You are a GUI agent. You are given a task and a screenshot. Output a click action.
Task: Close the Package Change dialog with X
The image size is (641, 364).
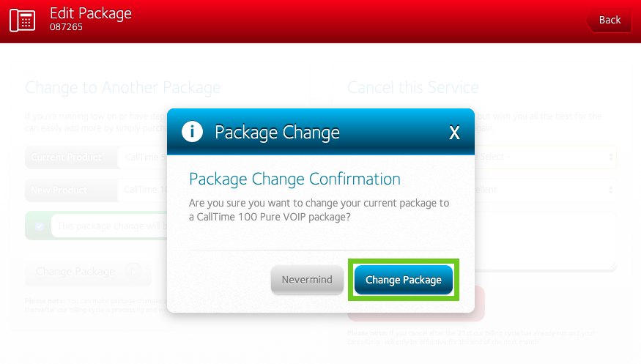(454, 133)
